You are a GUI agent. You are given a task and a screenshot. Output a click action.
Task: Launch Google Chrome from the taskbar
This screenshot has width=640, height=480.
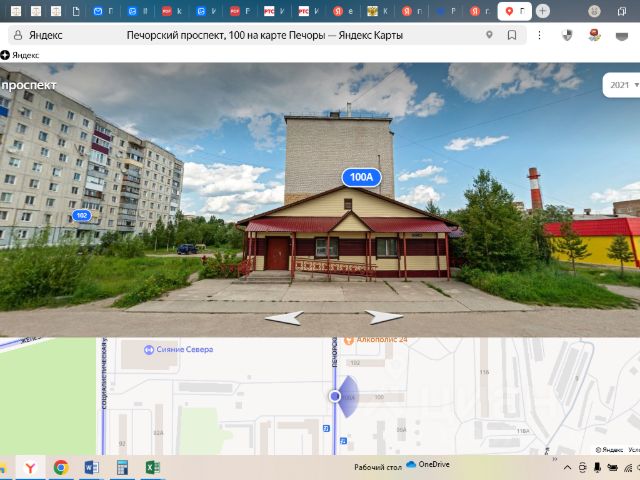click(61, 467)
